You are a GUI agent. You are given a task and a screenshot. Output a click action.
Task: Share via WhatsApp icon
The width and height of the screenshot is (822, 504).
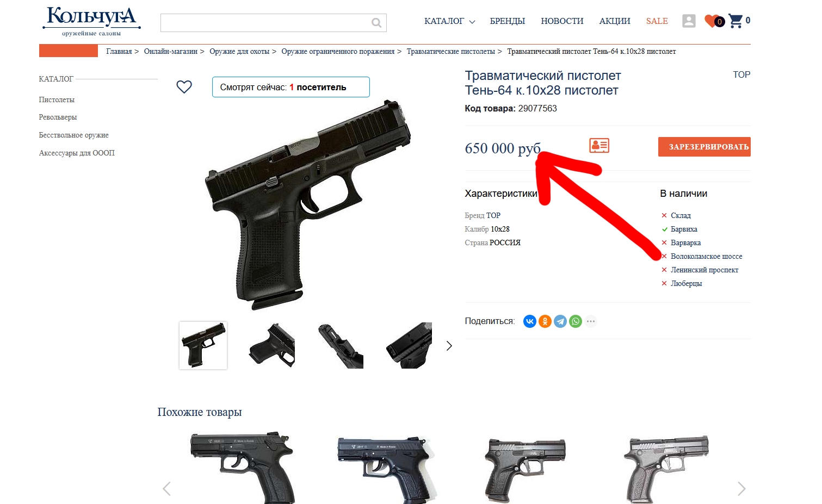576,321
